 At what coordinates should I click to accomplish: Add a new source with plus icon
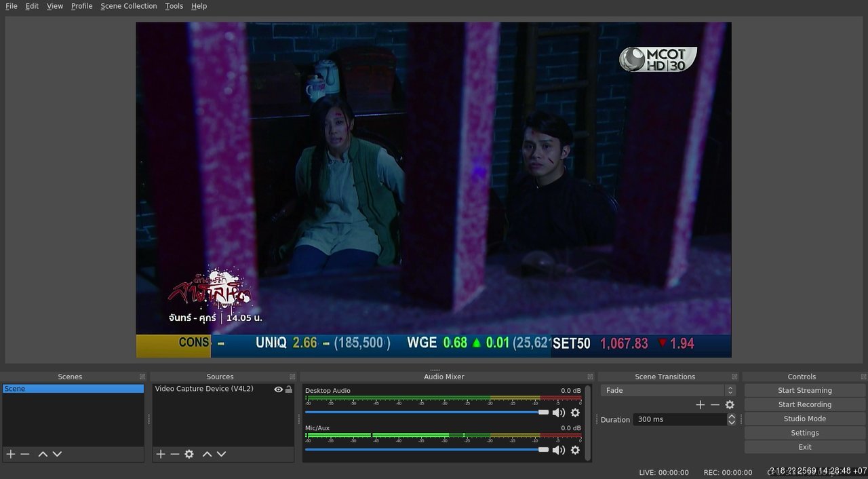(x=161, y=454)
